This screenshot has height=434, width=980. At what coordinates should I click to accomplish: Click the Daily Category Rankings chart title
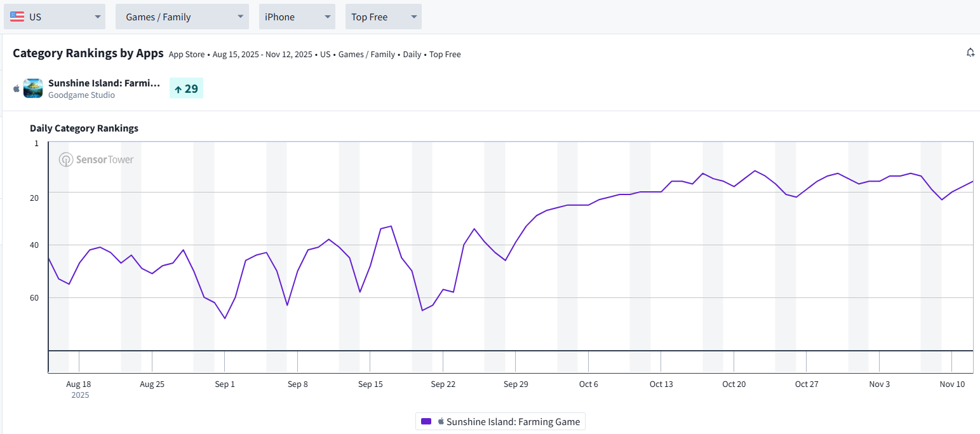(84, 128)
